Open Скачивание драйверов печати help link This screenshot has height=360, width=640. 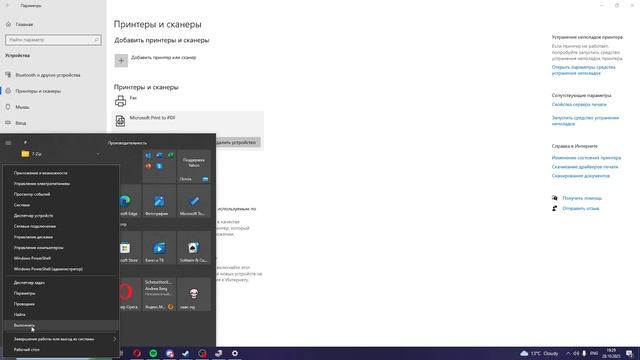[585, 167]
